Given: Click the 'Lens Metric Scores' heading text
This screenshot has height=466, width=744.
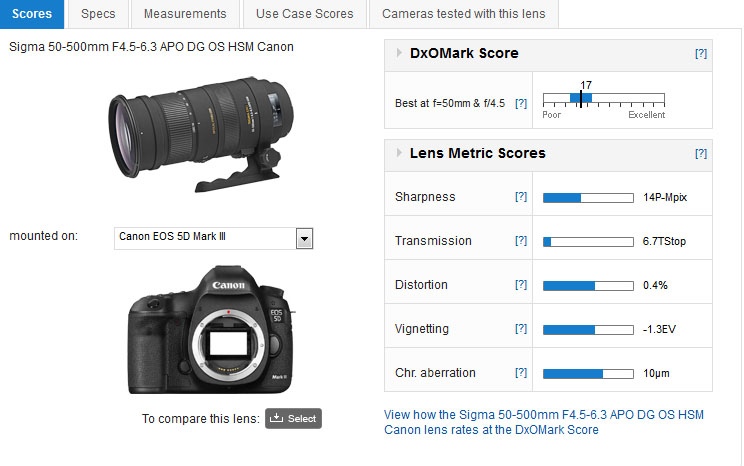Looking at the screenshot, I should [x=477, y=153].
